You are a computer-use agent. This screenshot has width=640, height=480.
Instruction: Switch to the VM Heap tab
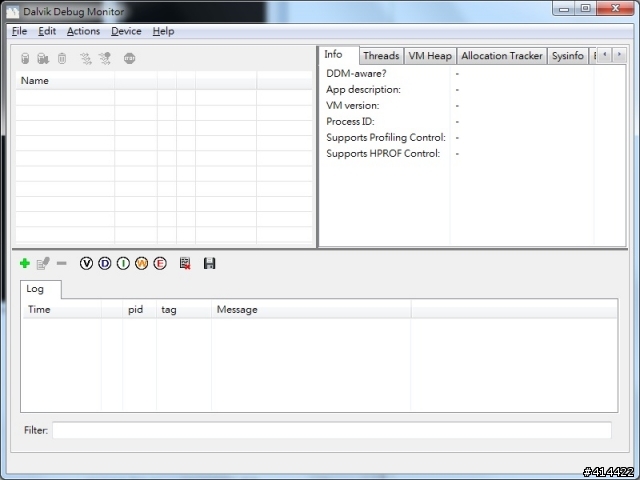coord(430,56)
